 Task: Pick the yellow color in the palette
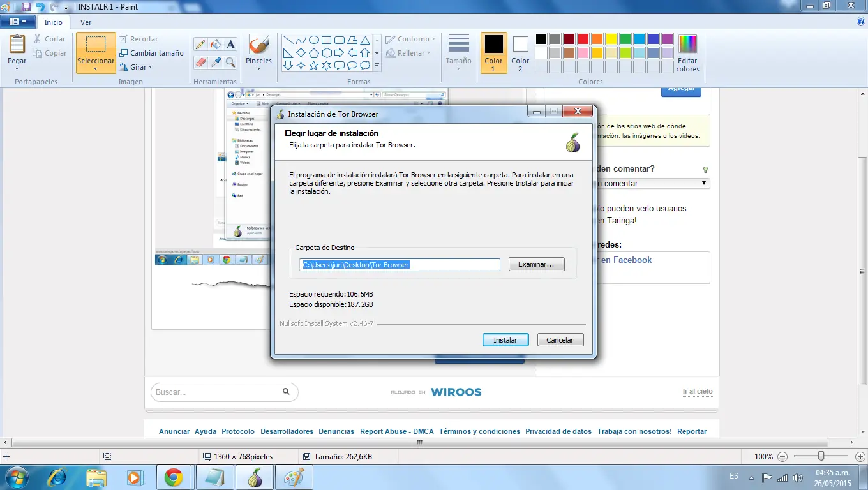[x=611, y=39]
